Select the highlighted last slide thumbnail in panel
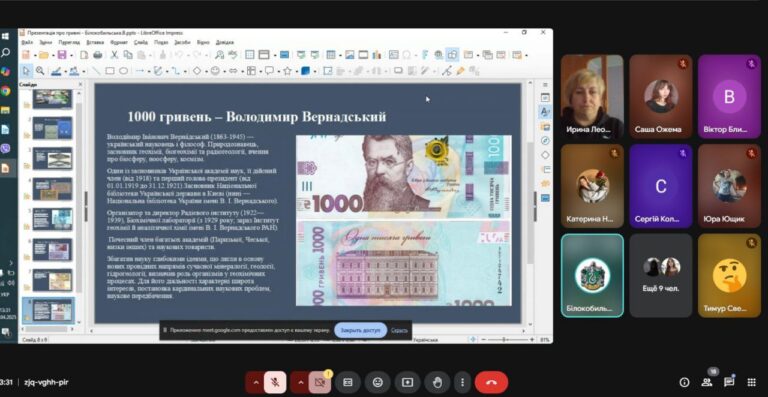The width and height of the screenshot is (768, 397). coord(52,310)
